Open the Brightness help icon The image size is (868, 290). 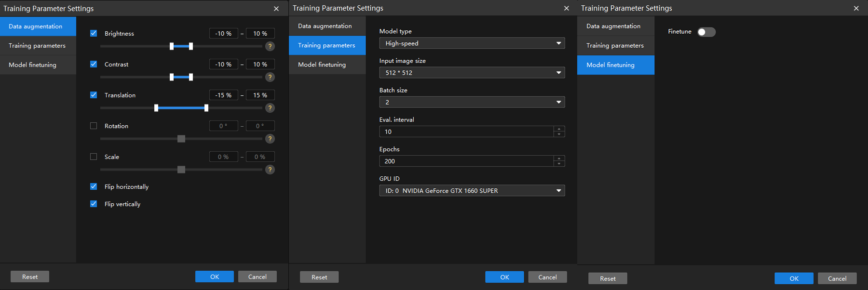[270, 46]
